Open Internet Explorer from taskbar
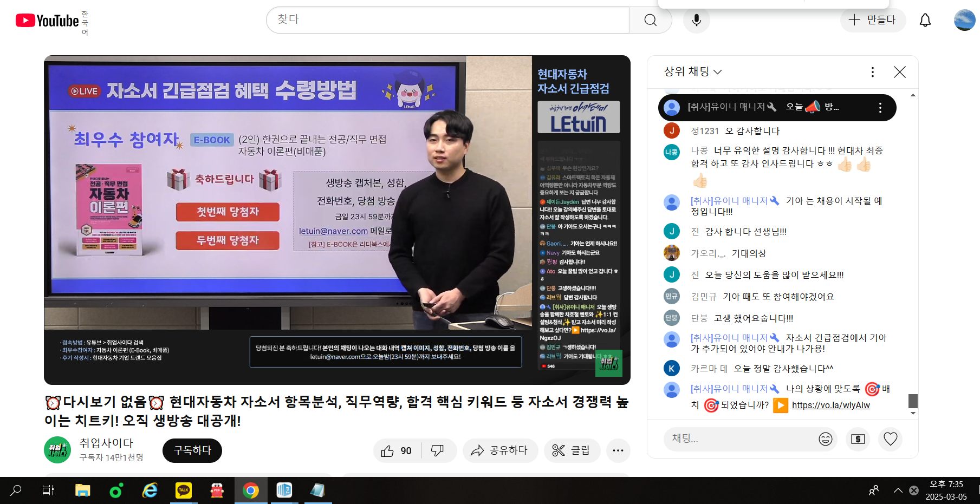Viewport: 980px width, 504px height. pyautogui.click(x=150, y=490)
